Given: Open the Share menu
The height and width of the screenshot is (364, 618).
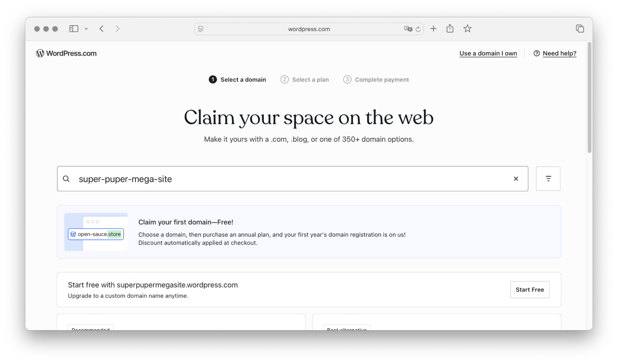Looking at the screenshot, I should (x=450, y=28).
